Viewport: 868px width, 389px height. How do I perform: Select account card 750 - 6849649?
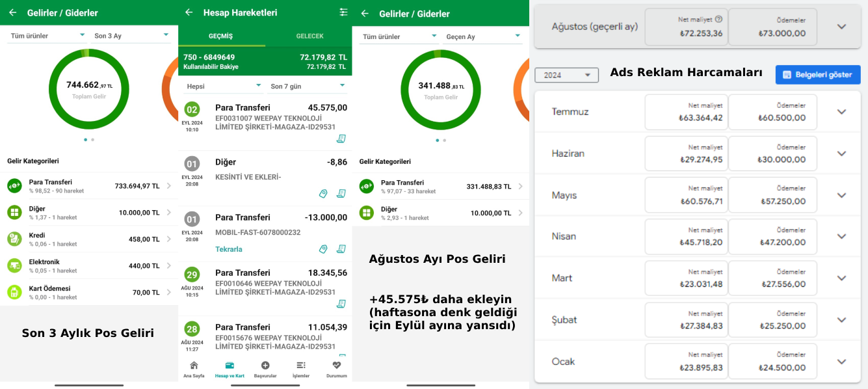click(265, 61)
